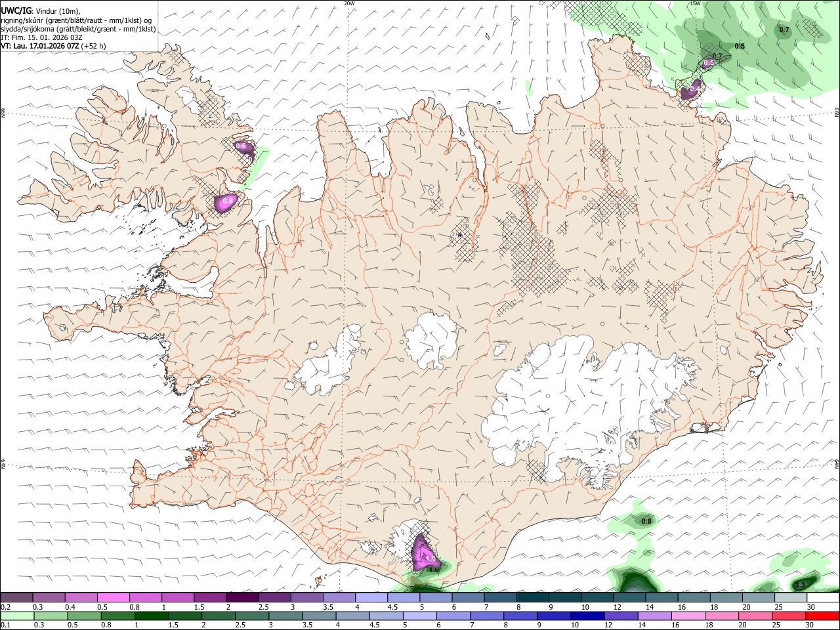Click the 20W longitude label at top
Viewport: 840px width, 630px height.
point(349,3)
